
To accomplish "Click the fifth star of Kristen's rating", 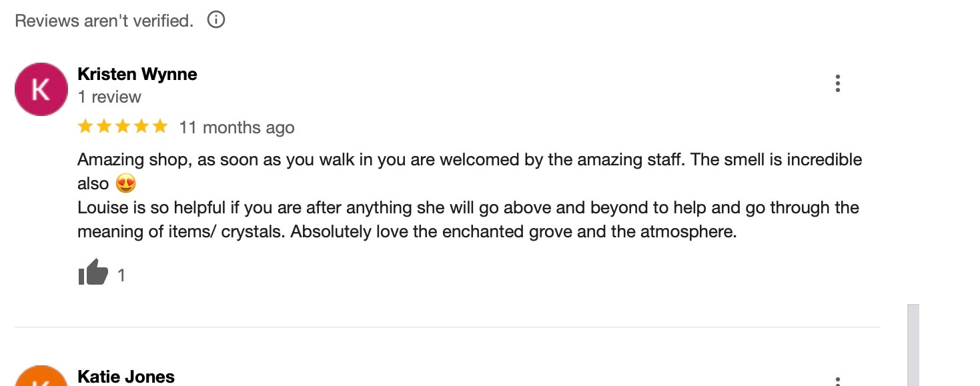I will 160,127.
